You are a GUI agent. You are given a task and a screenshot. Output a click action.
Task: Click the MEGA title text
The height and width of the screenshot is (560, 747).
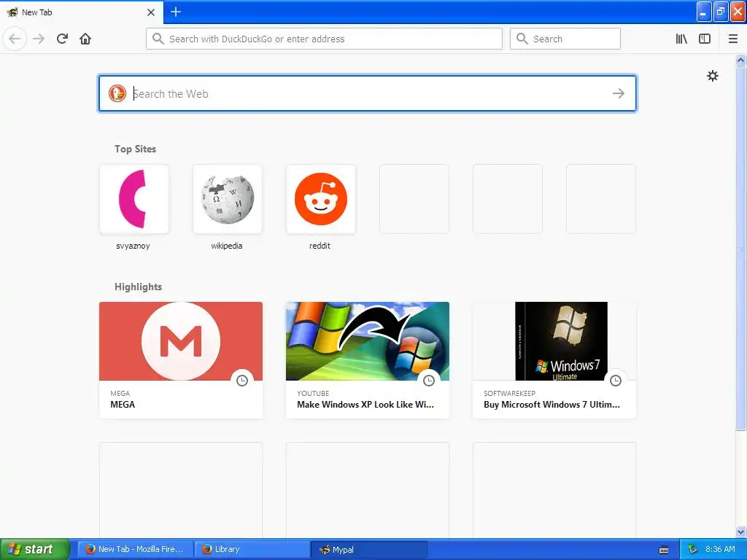pyautogui.click(x=123, y=404)
